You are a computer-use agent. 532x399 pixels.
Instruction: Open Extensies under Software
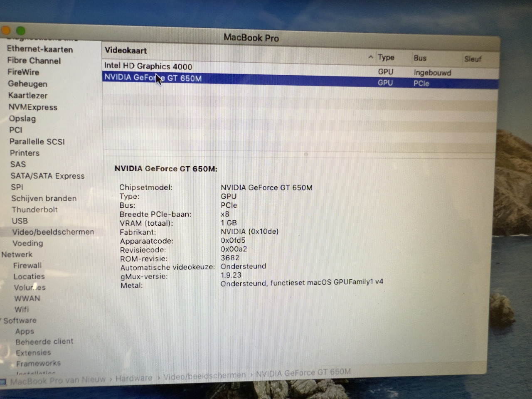click(33, 352)
